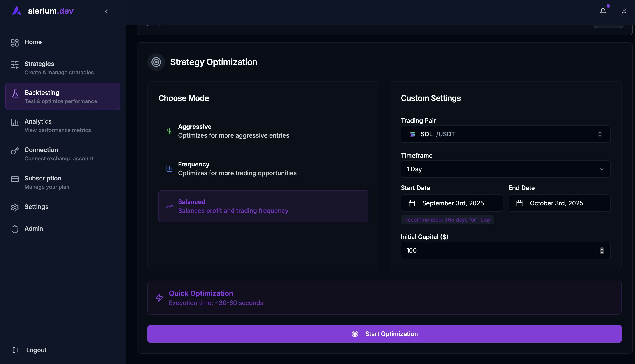Expand the Timeframe 1 Day dropdown

505,169
